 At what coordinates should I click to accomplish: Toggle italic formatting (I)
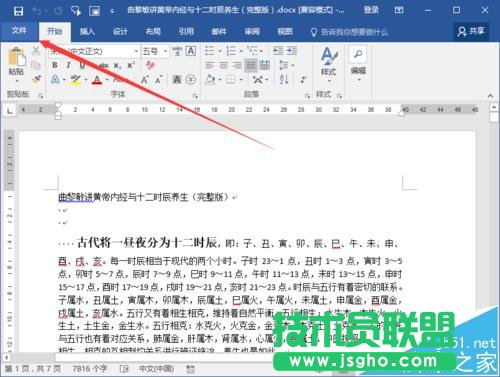pos(68,65)
